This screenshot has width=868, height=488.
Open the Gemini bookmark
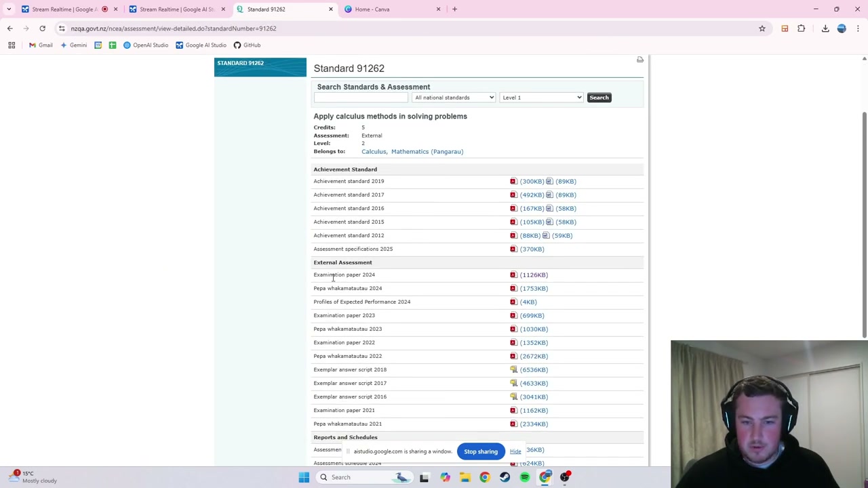[73, 45]
